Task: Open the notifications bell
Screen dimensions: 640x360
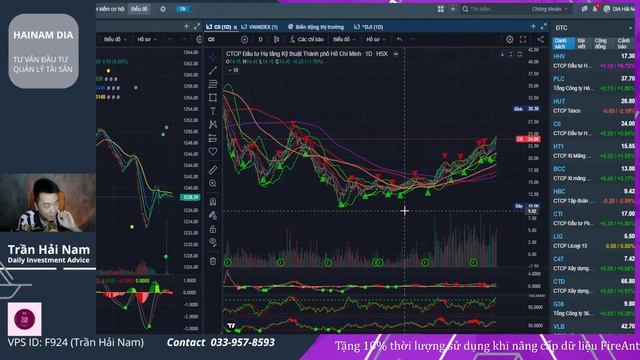Action: pyautogui.click(x=596, y=9)
